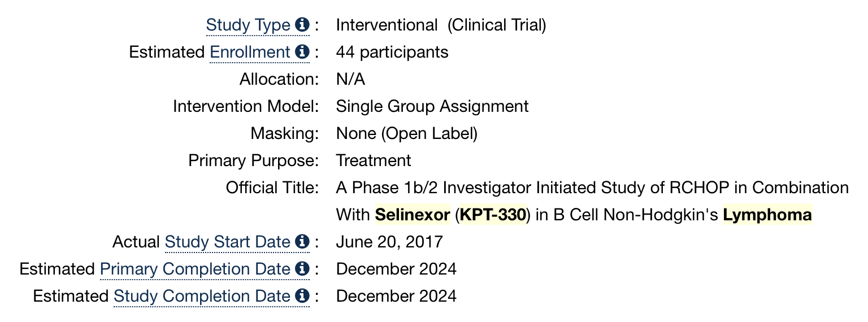Click the Study Start Date link
Viewport: 868px width, 322px height.
point(228,242)
